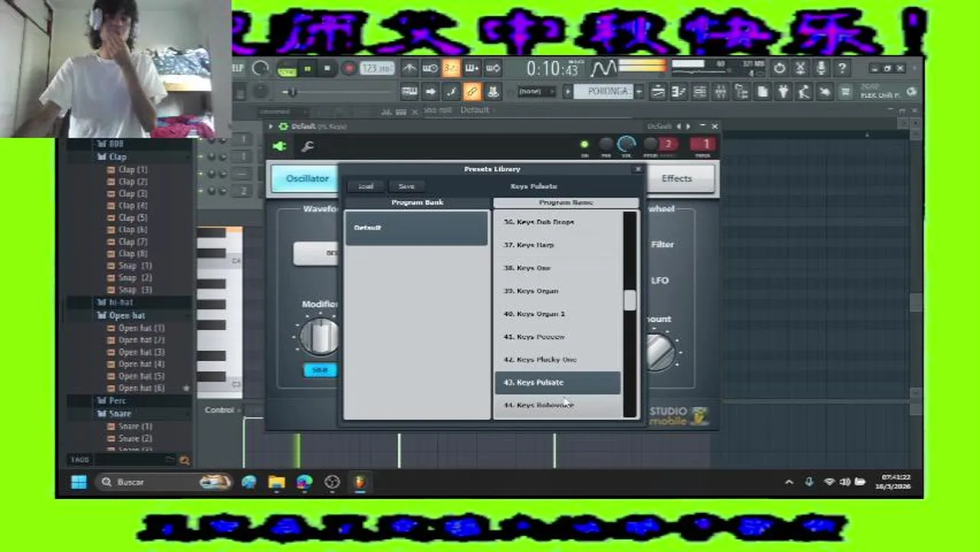
Task: Click the brush tool icon in toolbar
Action: tap(451, 92)
